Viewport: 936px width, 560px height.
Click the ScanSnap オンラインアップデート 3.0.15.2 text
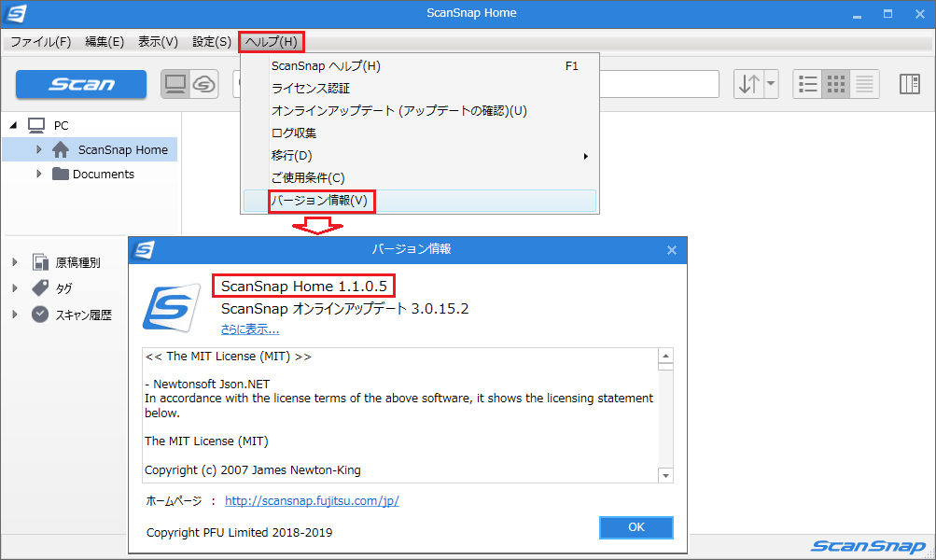(344, 309)
